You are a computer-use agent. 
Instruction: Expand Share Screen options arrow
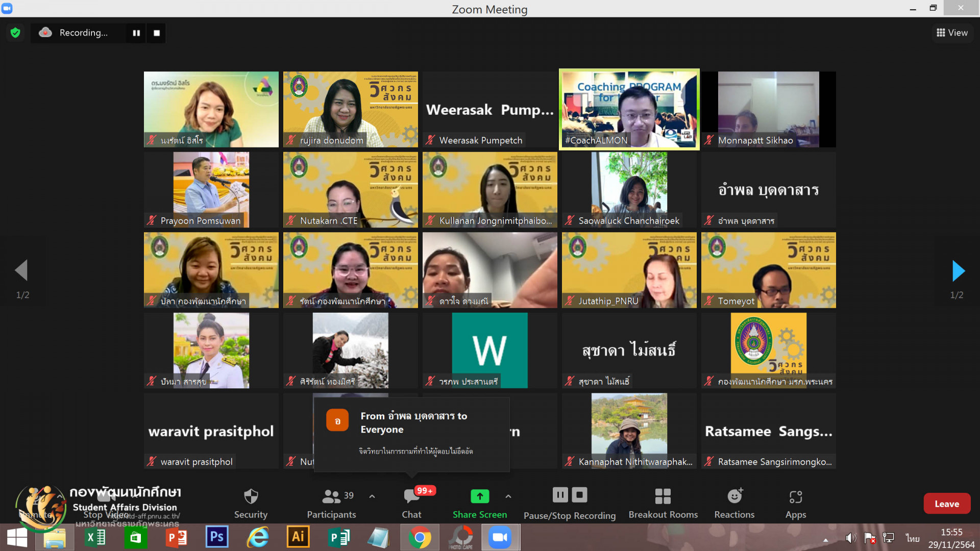pyautogui.click(x=508, y=496)
